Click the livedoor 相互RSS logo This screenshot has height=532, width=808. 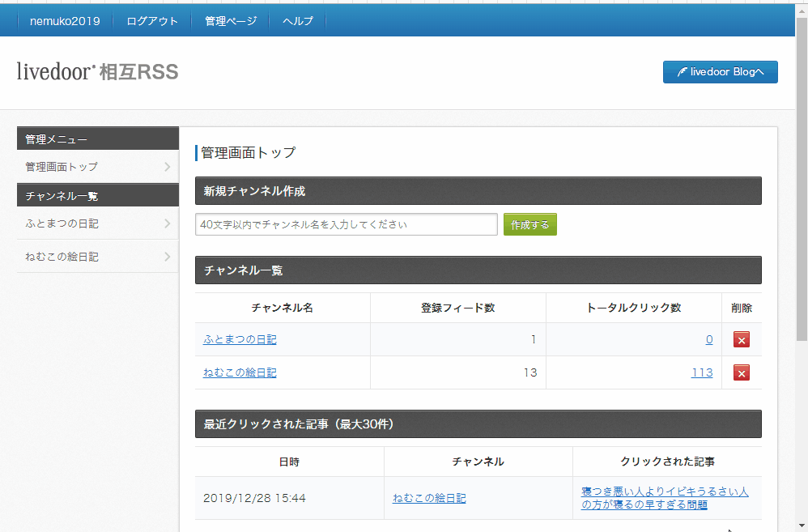tap(97, 71)
